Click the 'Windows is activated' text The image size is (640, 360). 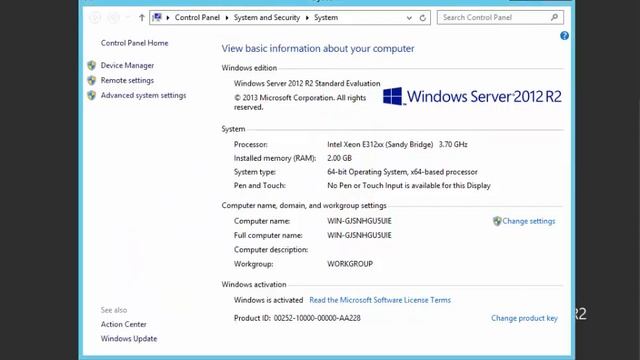pyautogui.click(x=268, y=300)
